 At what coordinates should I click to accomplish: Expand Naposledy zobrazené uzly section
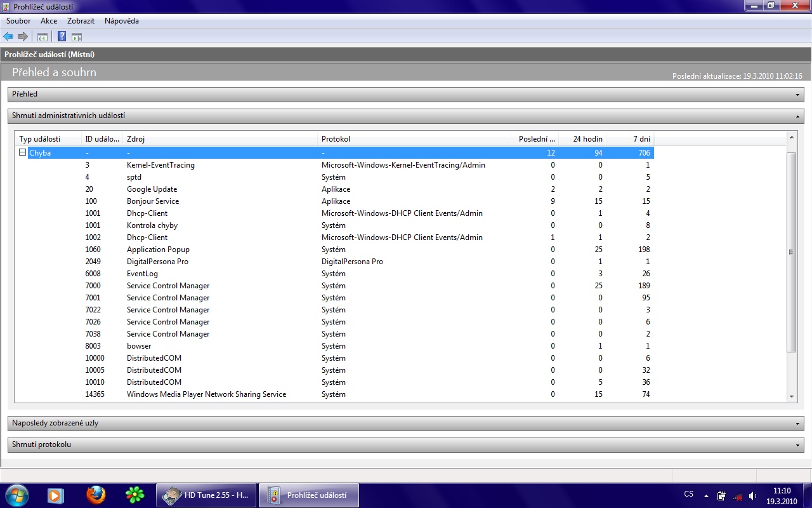click(797, 424)
